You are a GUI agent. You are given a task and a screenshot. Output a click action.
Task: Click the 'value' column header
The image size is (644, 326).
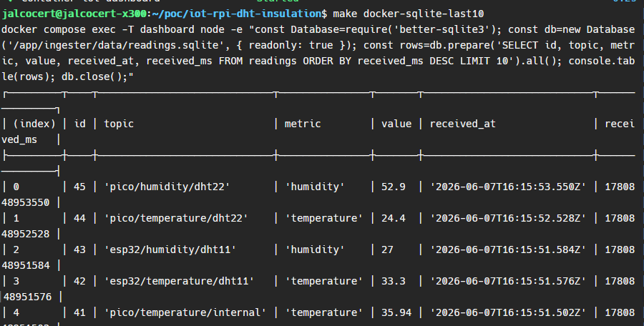click(396, 124)
